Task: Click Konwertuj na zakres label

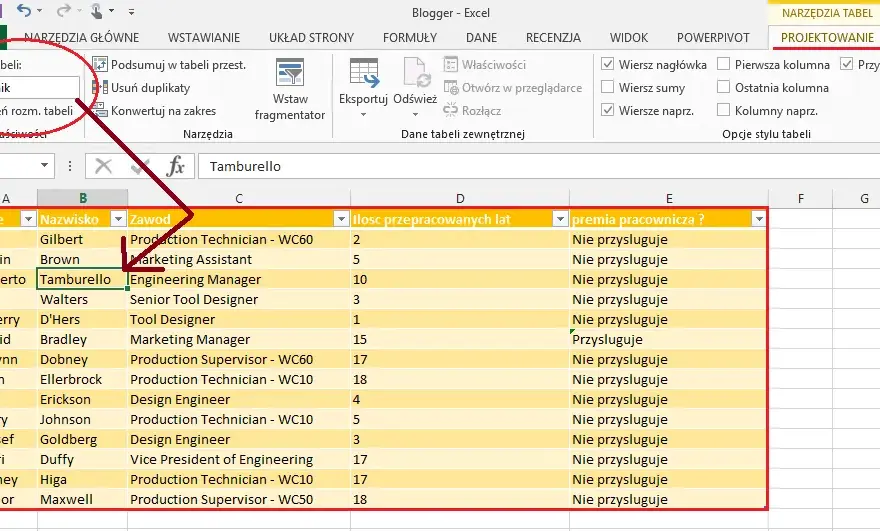Action: pyautogui.click(x=163, y=111)
